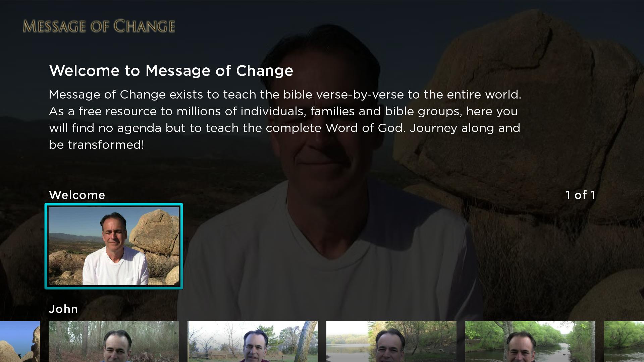
Task: Click the partial thumbnail at John row's right edge
Action: (x=624, y=341)
